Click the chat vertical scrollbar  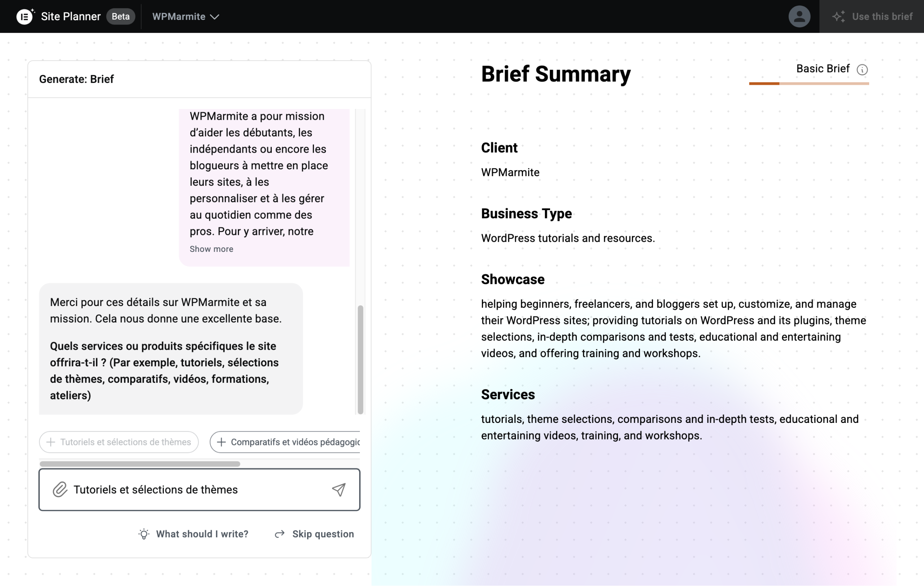[360, 360]
